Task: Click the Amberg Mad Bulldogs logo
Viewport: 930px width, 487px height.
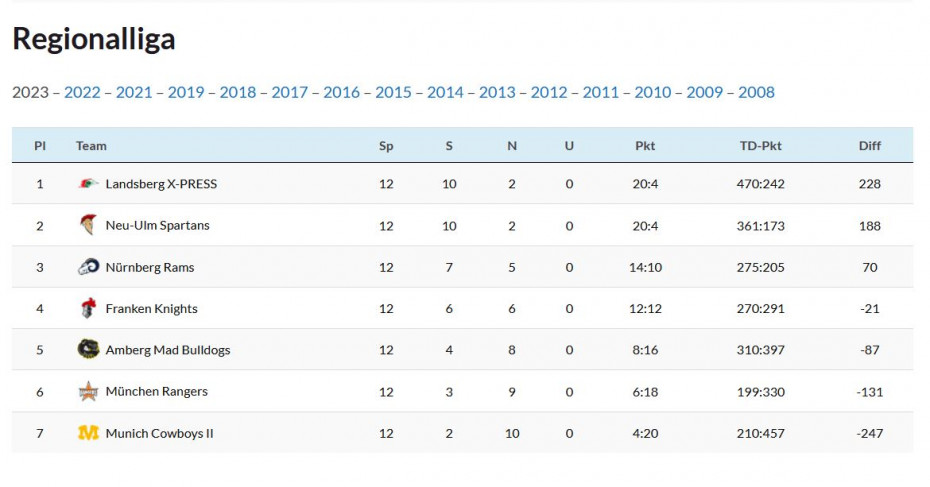Action: tap(88, 350)
